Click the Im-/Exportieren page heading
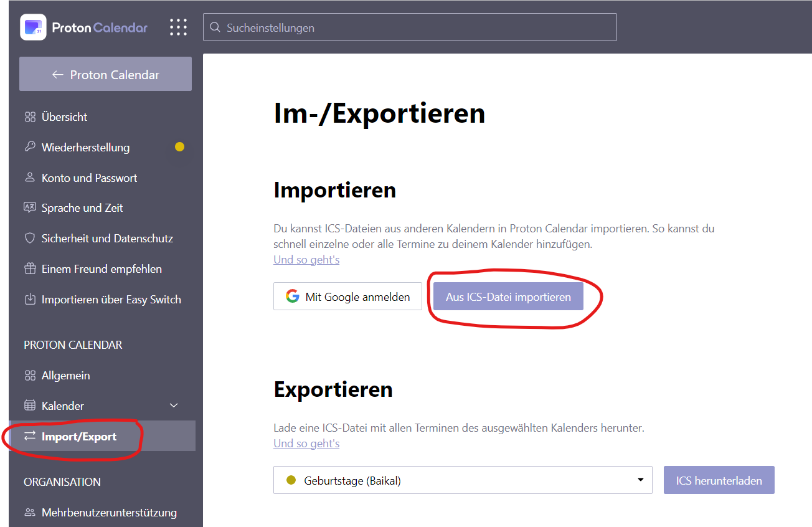This screenshot has height=527, width=812. pyautogui.click(x=379, y=113)
